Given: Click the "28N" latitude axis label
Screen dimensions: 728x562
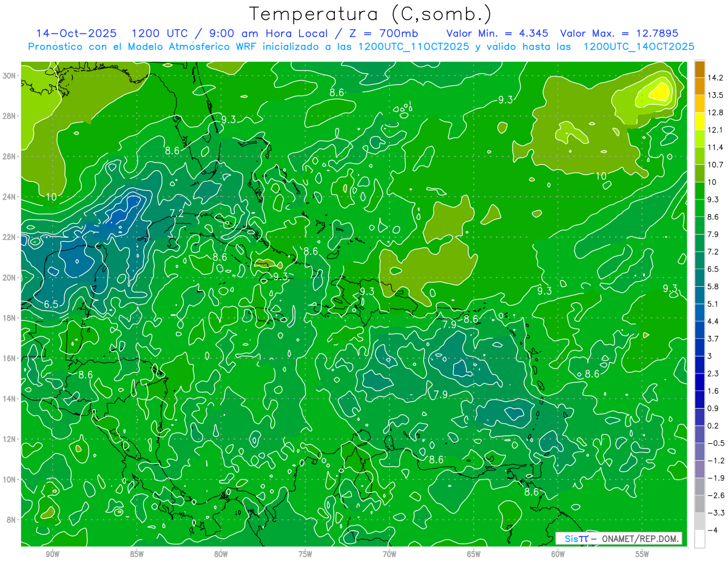Looking at the screenshot, I should click(10, 116).
